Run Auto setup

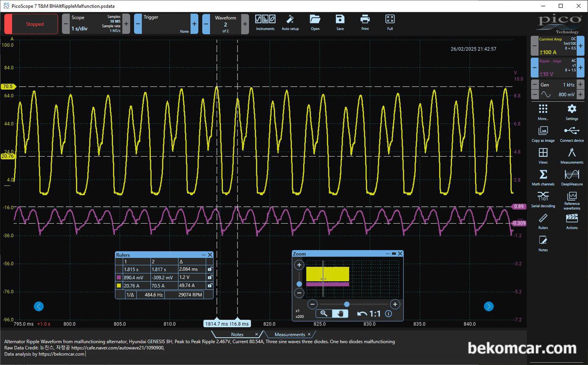pyautogui.click(x=290, y=22)
